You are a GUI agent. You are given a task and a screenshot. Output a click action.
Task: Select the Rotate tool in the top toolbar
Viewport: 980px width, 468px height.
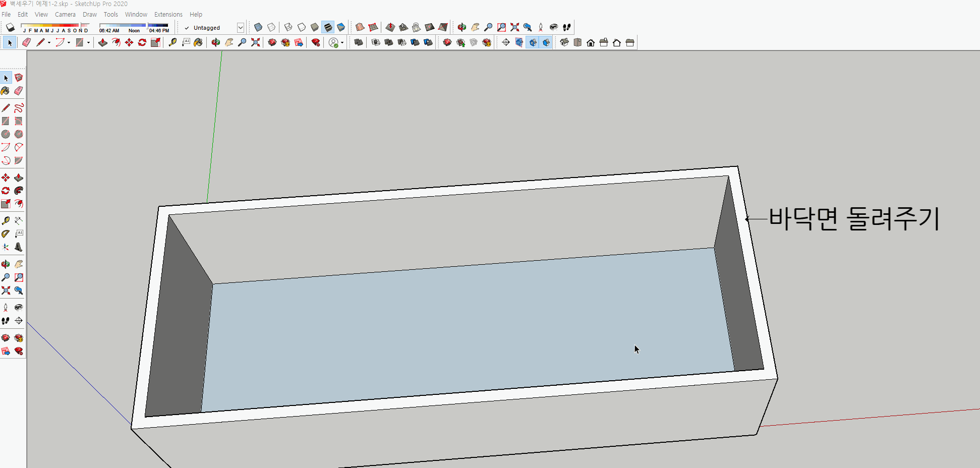[x=142, y=43]
